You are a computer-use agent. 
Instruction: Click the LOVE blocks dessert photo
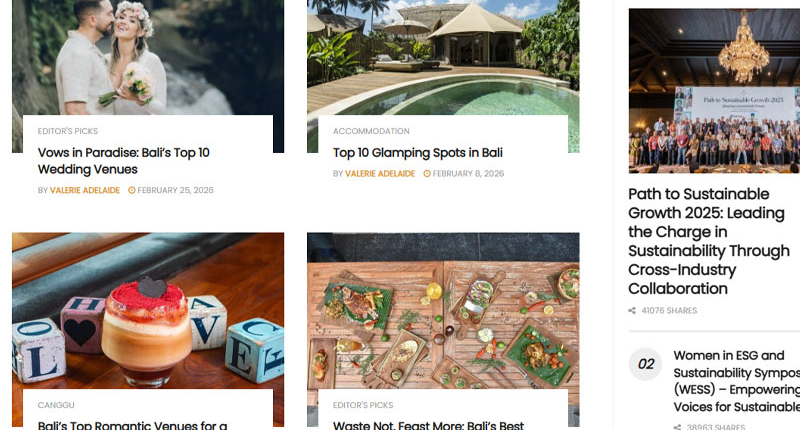coord(148,311)
